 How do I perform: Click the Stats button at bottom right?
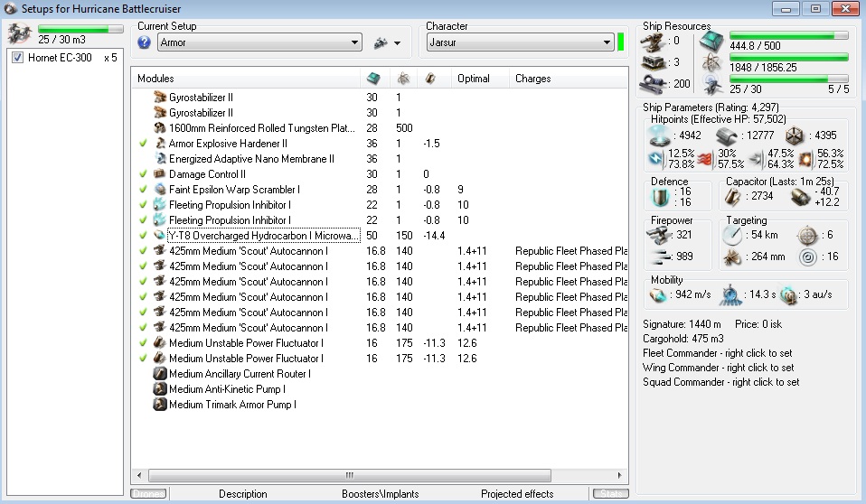tap(611, 493)
